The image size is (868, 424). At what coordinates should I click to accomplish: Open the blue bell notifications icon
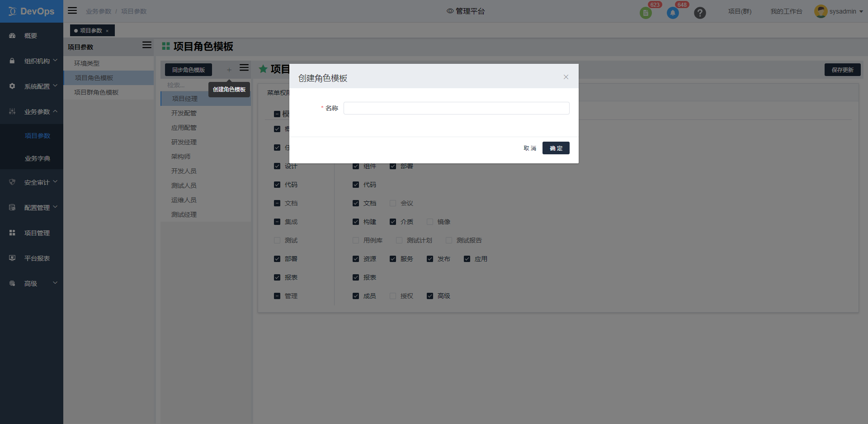pos(673,13)
